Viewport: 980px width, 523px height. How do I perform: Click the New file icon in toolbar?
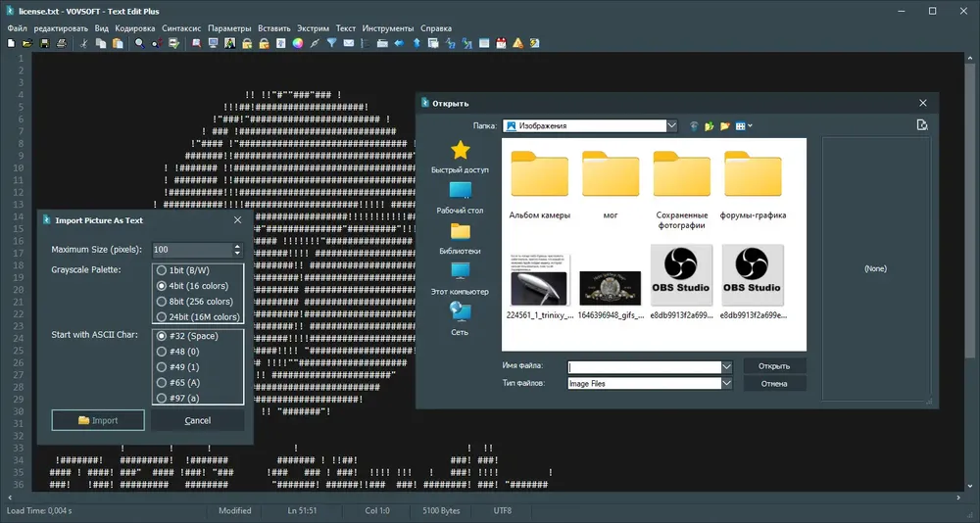(11, 43)
